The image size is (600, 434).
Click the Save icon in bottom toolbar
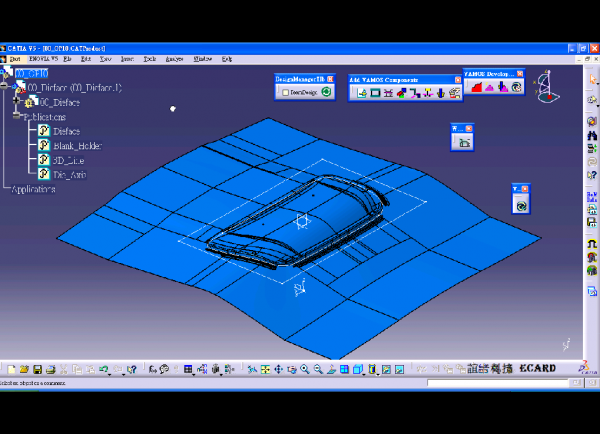(38, 370)
